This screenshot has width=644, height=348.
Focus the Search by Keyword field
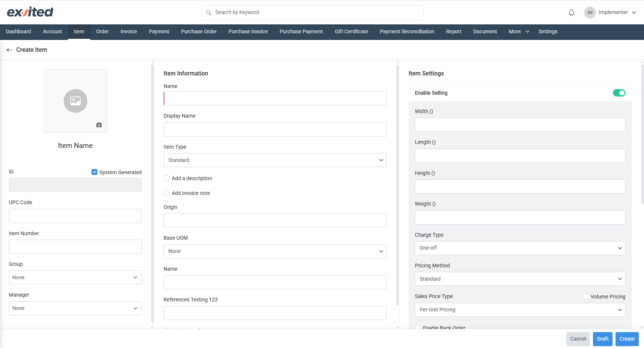tap(313, 13)
